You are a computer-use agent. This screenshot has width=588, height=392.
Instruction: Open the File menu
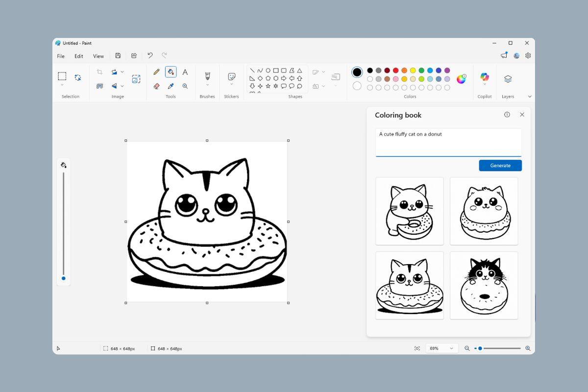61,56
